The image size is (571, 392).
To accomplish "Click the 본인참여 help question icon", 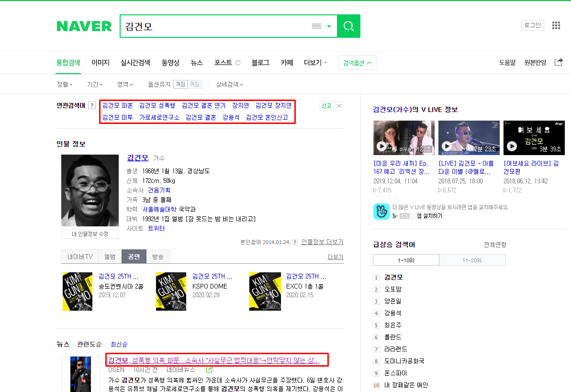I will click(x=295, y=242).
